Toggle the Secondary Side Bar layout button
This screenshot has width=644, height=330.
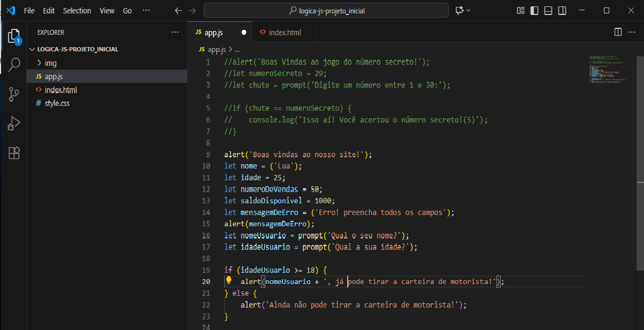pyautogui.click(x=562, y=11)
